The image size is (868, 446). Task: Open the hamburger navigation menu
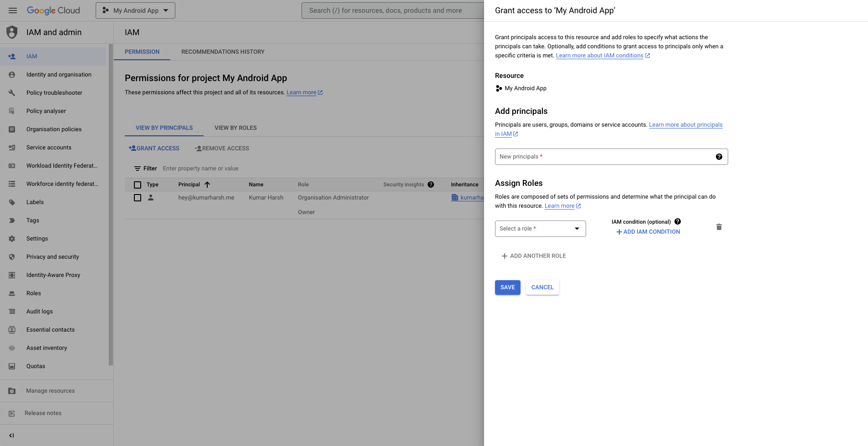pyautogui.click(x=13, y=10)
